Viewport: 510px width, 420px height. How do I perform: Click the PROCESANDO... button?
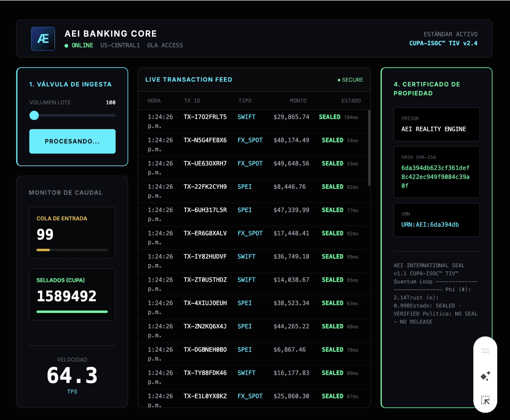72,141
